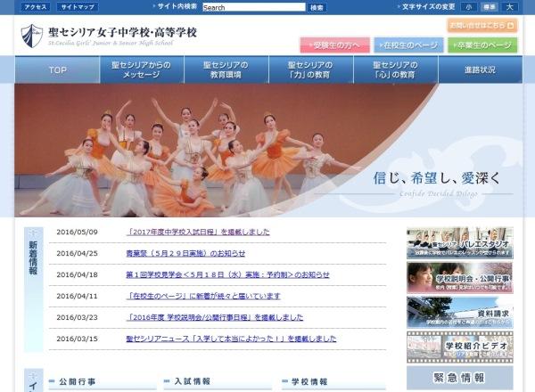Click the バレエスタジオ banner thumbnail
535x392 pixels.
[459, 242]
